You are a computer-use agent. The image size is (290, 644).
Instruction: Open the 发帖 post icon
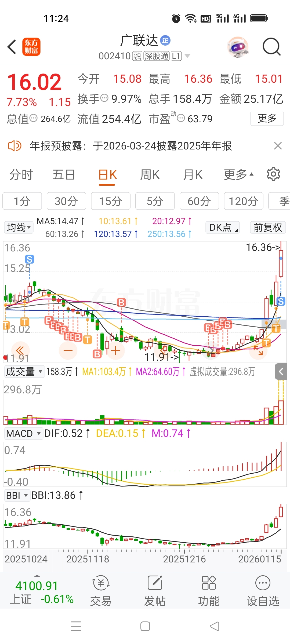[x=155, y=590]
